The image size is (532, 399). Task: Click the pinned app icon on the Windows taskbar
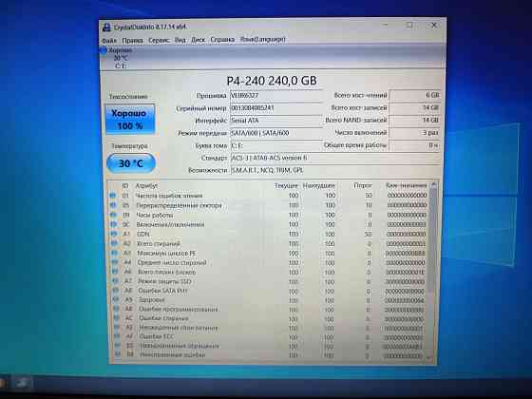(x=23, y=383)
